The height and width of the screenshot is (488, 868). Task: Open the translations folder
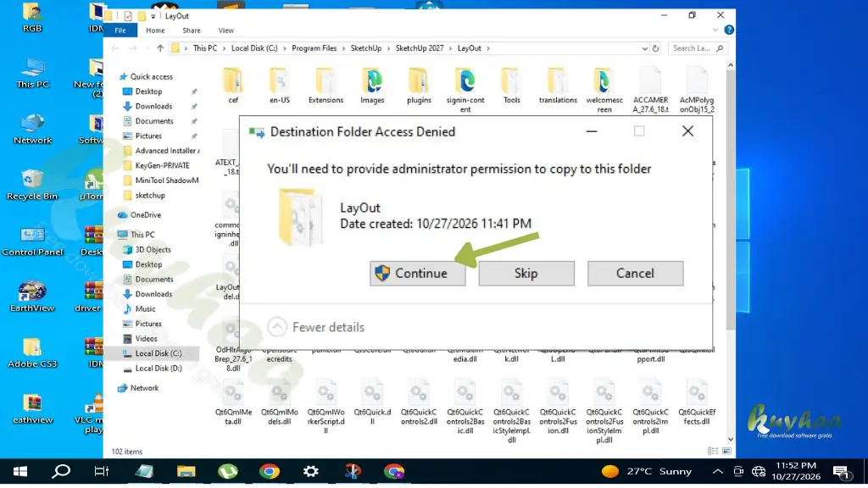(558, 86)
